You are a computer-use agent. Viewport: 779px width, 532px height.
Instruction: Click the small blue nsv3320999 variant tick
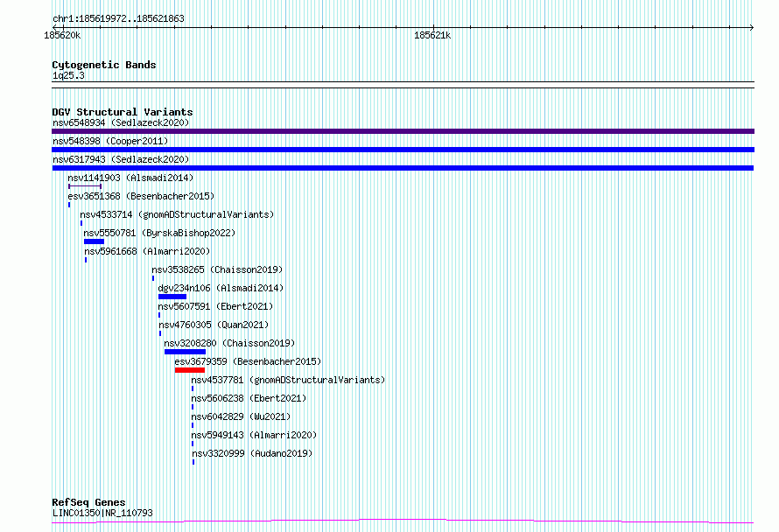[x=193, y=462]
